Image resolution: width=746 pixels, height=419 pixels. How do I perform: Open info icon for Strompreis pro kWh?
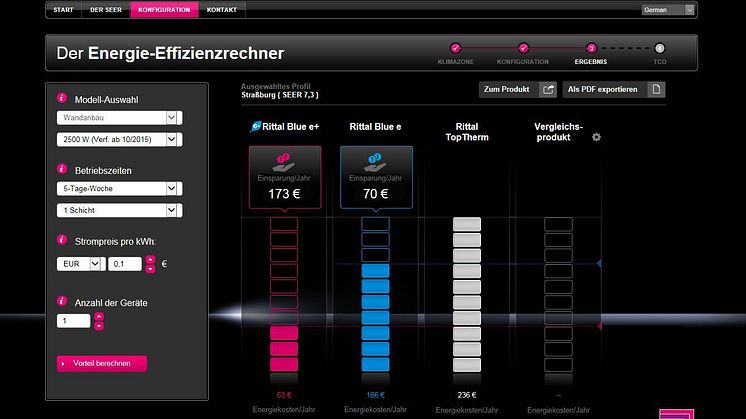coord(62,239)
